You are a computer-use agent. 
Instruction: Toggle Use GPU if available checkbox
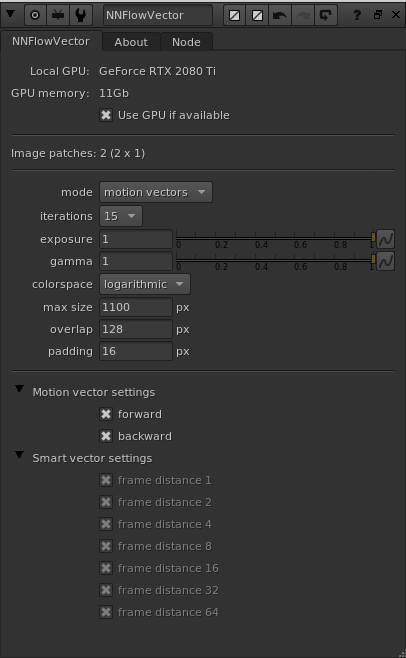coord(106,115)
